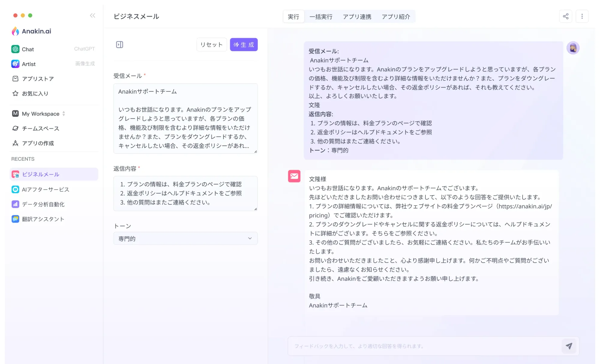Click the 敬具 closing line in the reply

pos(315,296)
